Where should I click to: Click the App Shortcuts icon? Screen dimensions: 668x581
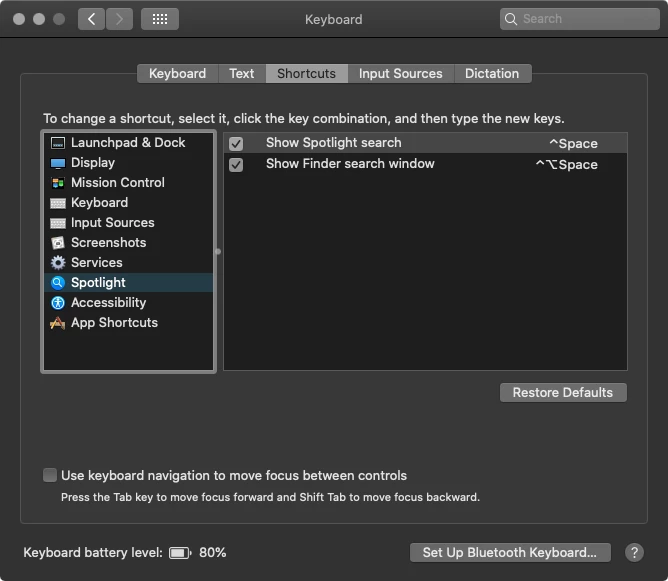tap(58, 323)
